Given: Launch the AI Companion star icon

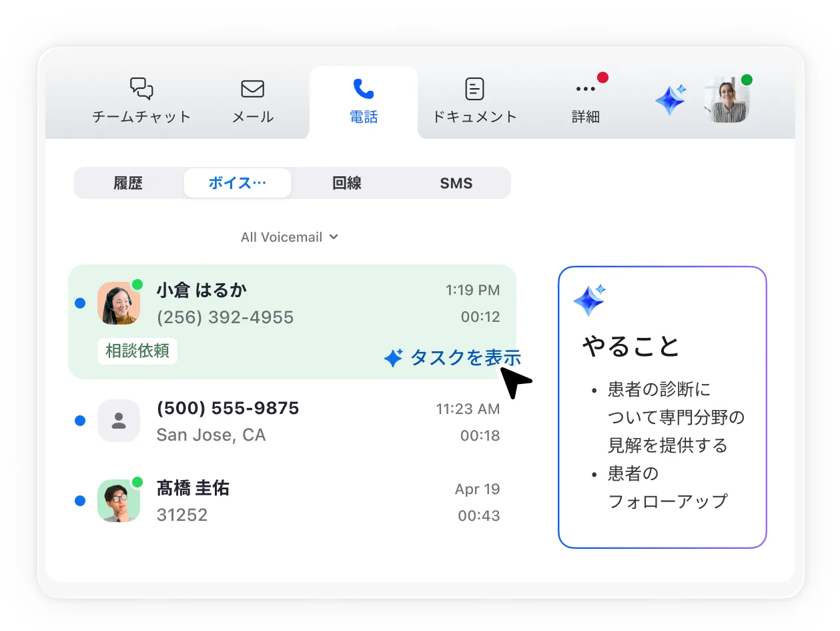Looking at the screenshot, I should [x=669, y=99].
